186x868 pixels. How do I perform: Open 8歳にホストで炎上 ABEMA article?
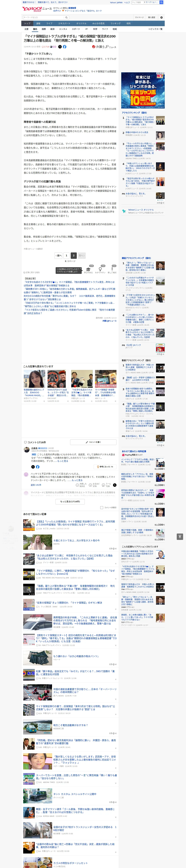[x=76, y=540]
